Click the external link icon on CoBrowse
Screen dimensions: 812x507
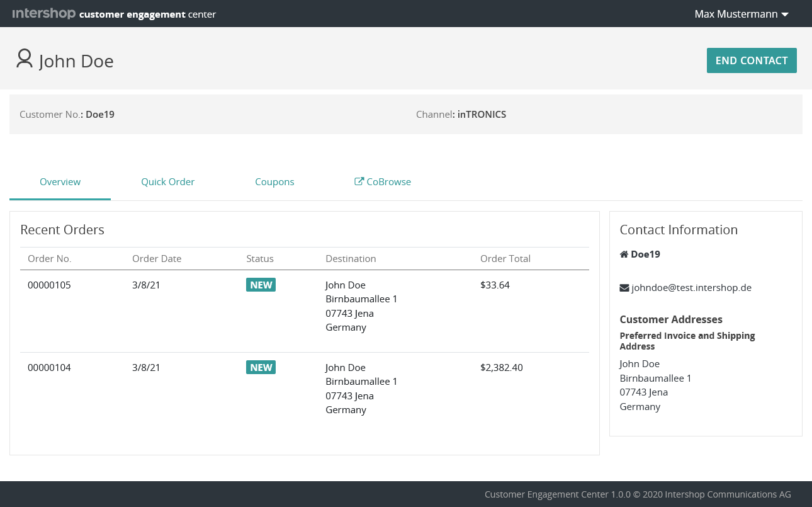pos(359,181)
